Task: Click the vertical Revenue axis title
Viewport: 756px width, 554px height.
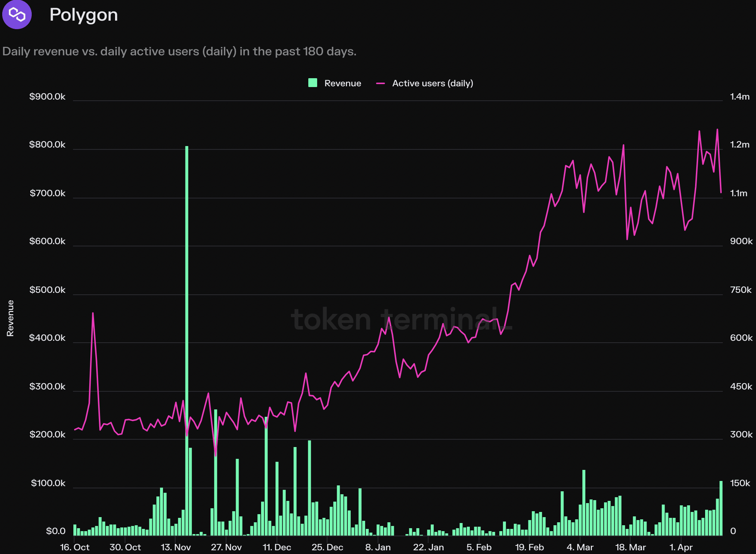Action: pyautogui.click(x=10, y=318)
